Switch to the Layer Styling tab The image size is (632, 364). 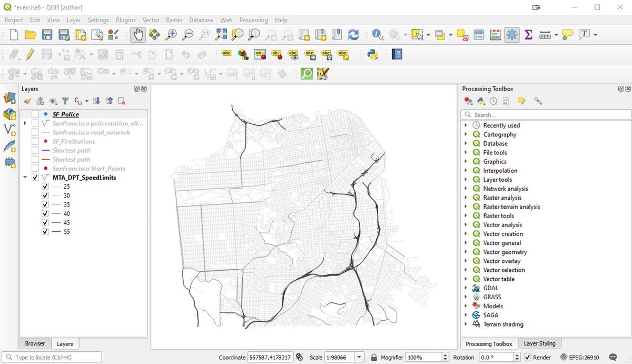(540, 343)
